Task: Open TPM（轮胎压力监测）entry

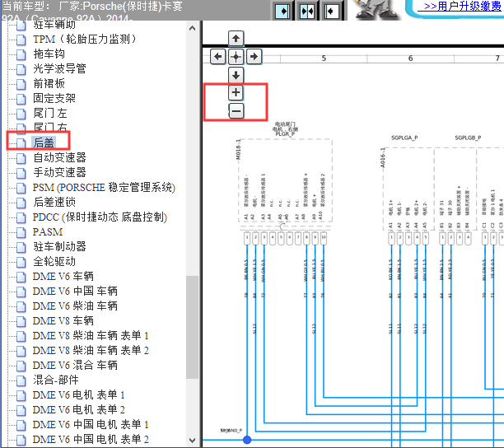Action: tap(85, 40)
